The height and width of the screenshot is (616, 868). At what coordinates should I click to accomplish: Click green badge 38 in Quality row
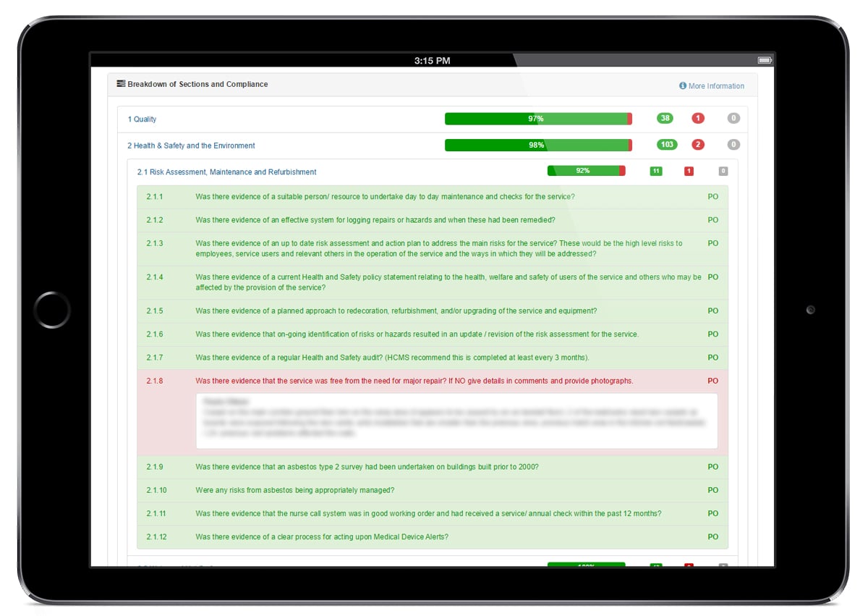click(x=665, y=119)
